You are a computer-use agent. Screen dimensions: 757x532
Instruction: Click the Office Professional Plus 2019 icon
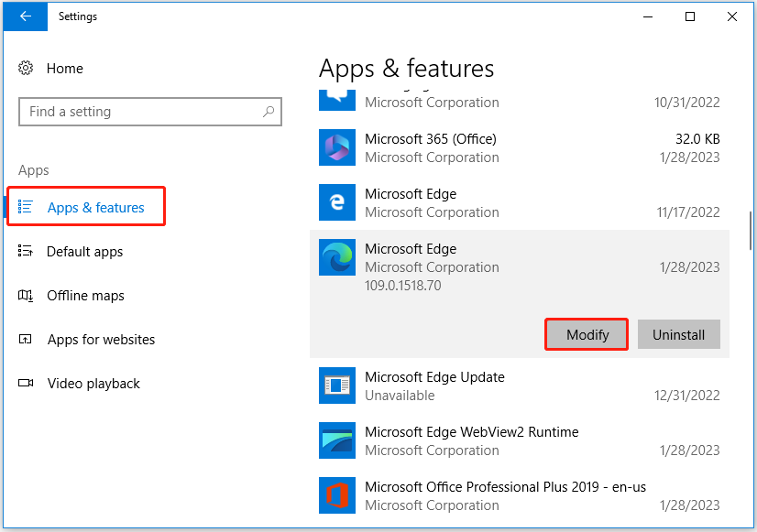(x=337, y=495)
